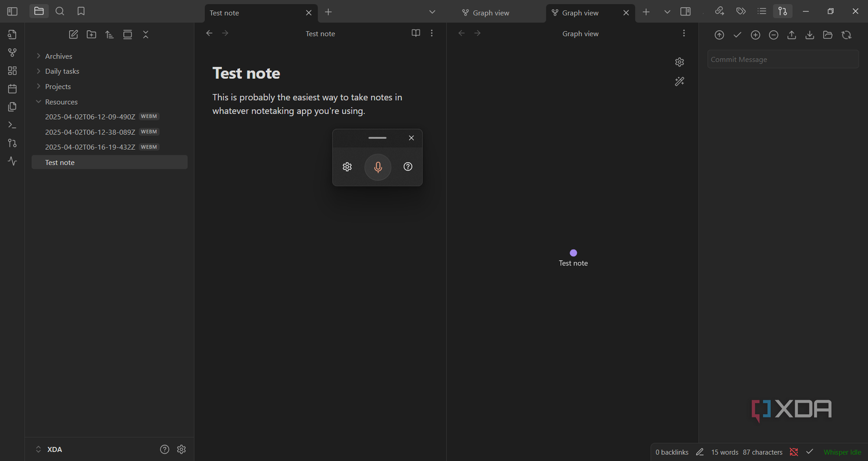The width and height of the screenshot is (868, 461).
Task: Open the calendar daily note icon
Action: pos(12,88)
